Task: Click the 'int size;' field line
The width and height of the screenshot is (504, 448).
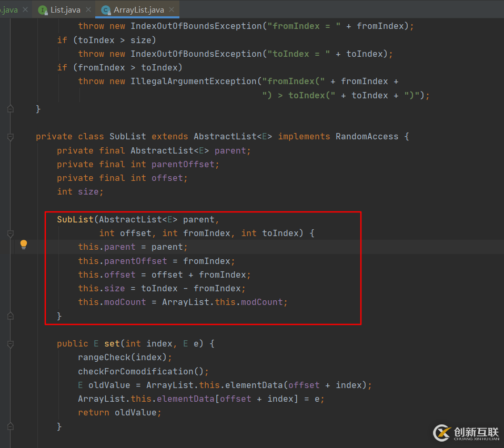Action: pyautogui.click(x=80, y=192)
